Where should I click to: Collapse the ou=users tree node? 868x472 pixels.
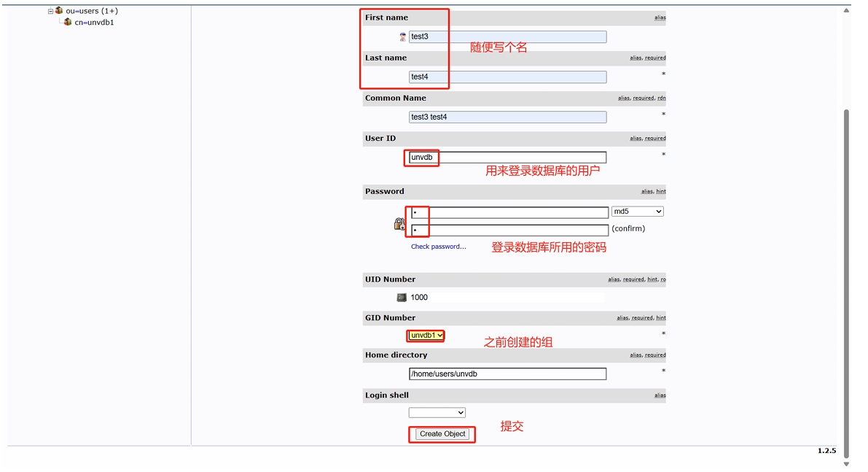click(51, 12)
